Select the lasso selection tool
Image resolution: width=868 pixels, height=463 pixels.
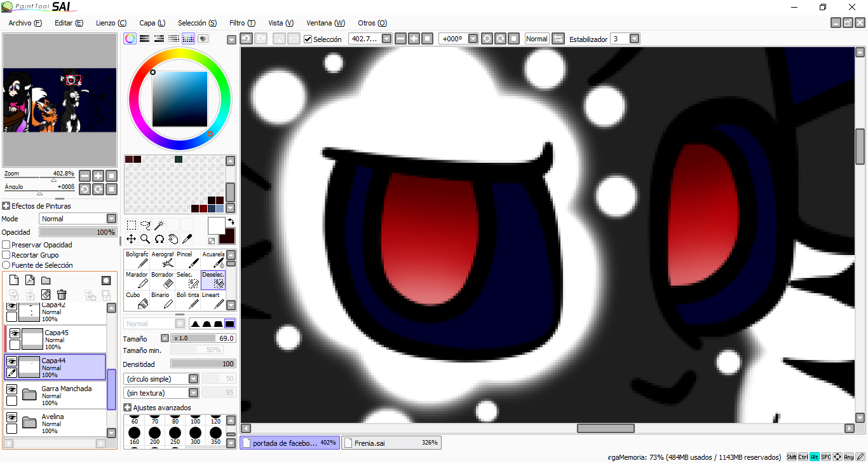coord(145,225)
